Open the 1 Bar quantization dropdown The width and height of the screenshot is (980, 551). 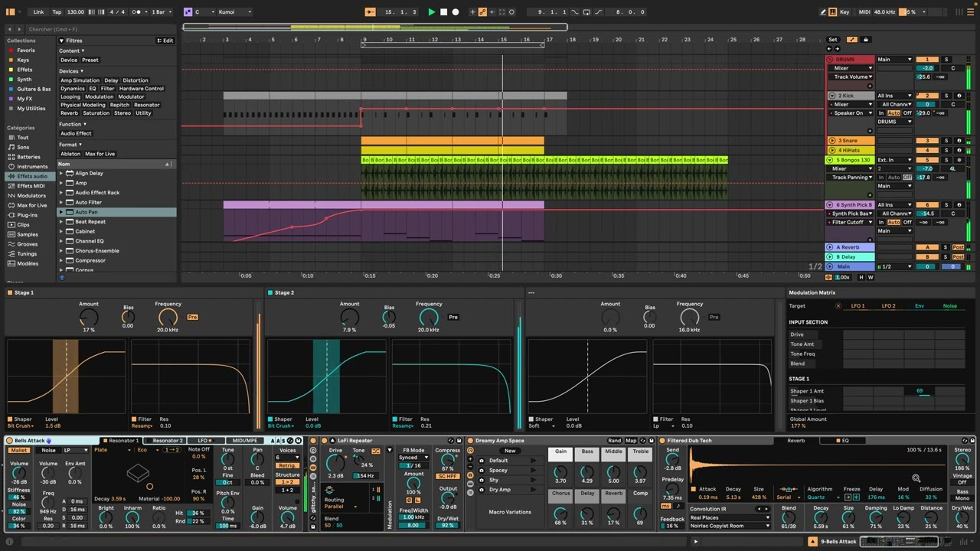click(x=162, y=12)
